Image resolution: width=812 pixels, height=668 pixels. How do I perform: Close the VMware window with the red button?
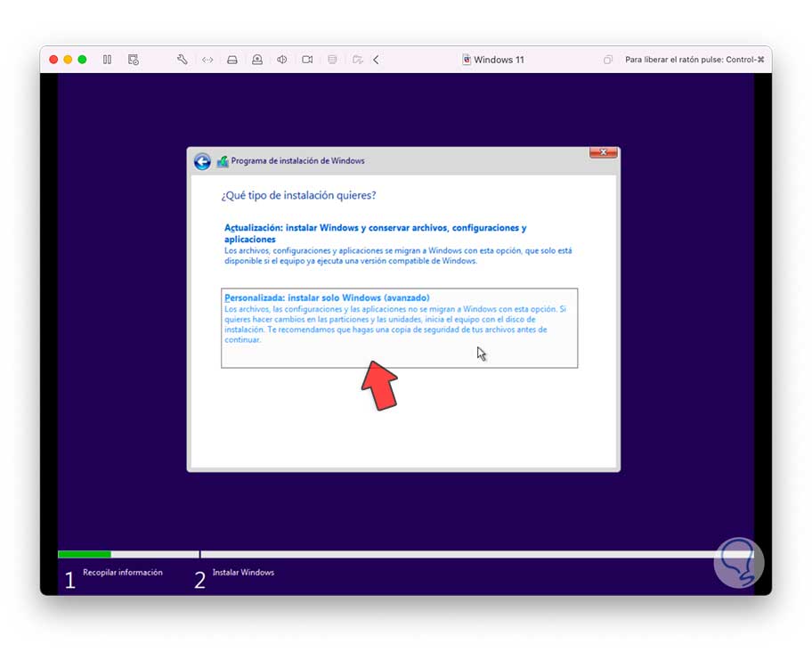53,60
